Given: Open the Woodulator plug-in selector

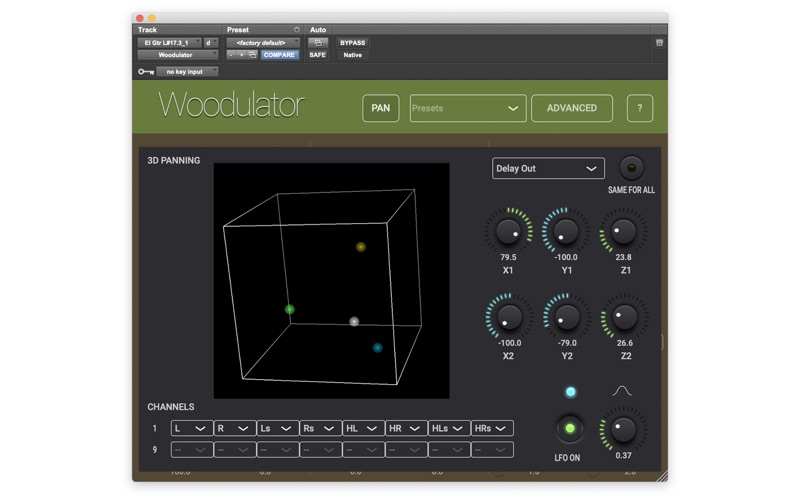Looking at the screenshot, I should click(x=178, y=55).
